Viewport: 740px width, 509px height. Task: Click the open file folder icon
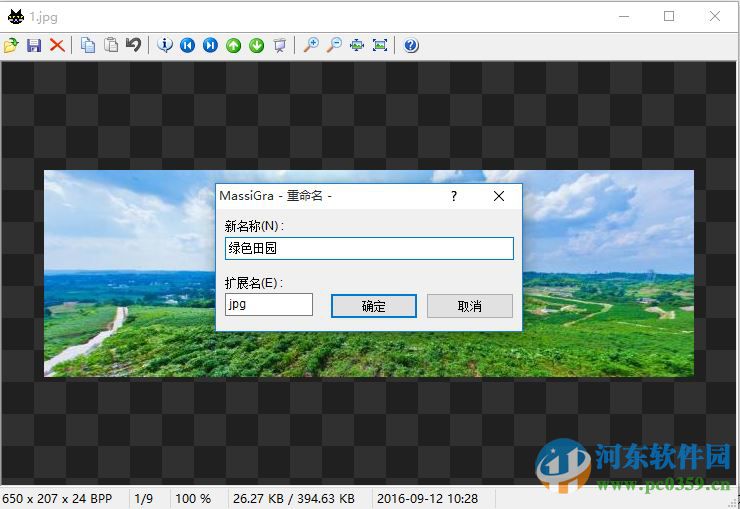tap(11, 45)
